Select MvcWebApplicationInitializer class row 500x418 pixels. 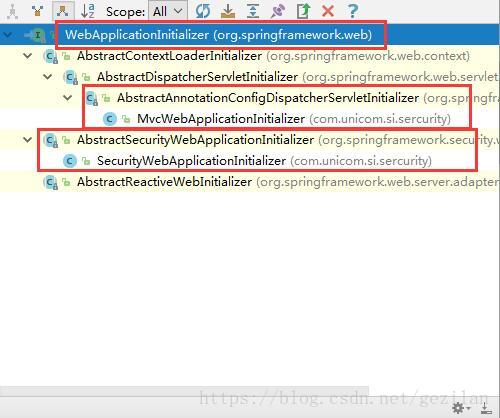coord(250,119)
